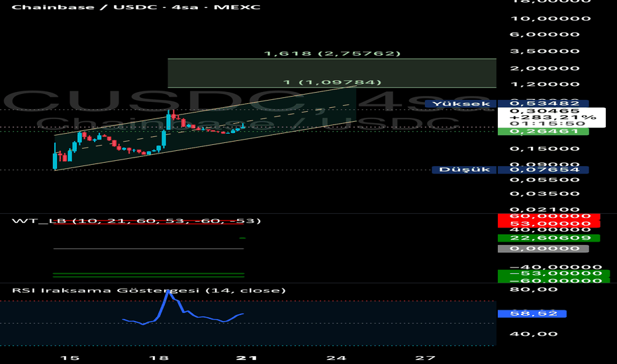Select the green 0,26461 price label
Image resolution: width=617 pixels, height=364 pixels.
544,132
